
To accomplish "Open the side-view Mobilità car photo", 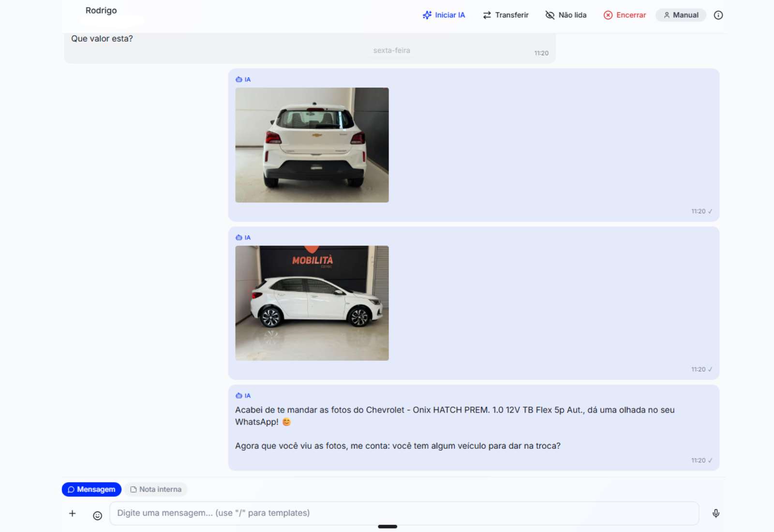I will (312, 303).
